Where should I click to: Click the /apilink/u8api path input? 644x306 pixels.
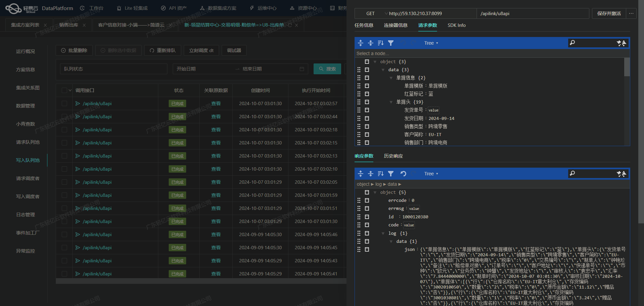point(533,13)
